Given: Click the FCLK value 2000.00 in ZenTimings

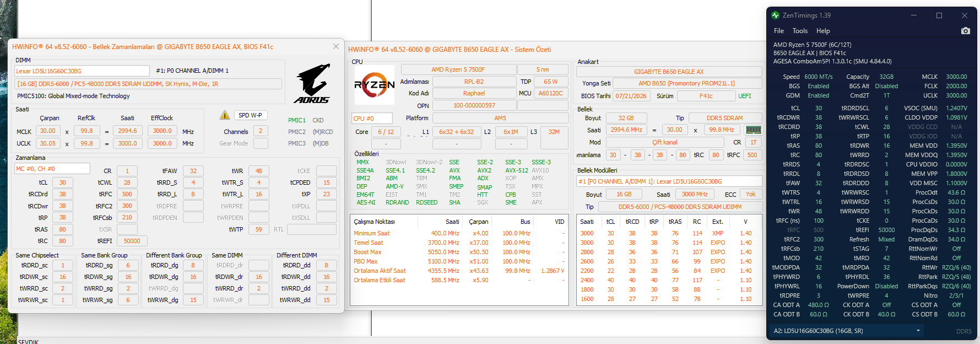Looking at the screenshot, I should (x=956, y=86).
